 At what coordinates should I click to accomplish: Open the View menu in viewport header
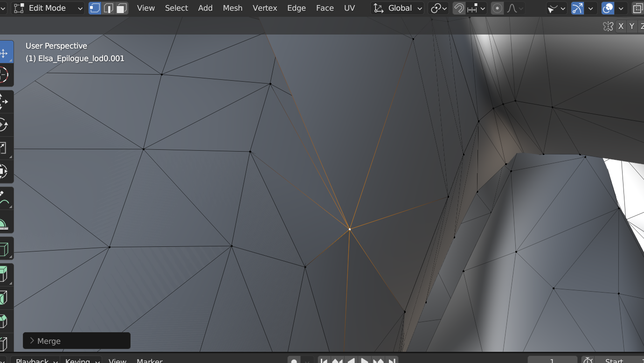[146, 8]
